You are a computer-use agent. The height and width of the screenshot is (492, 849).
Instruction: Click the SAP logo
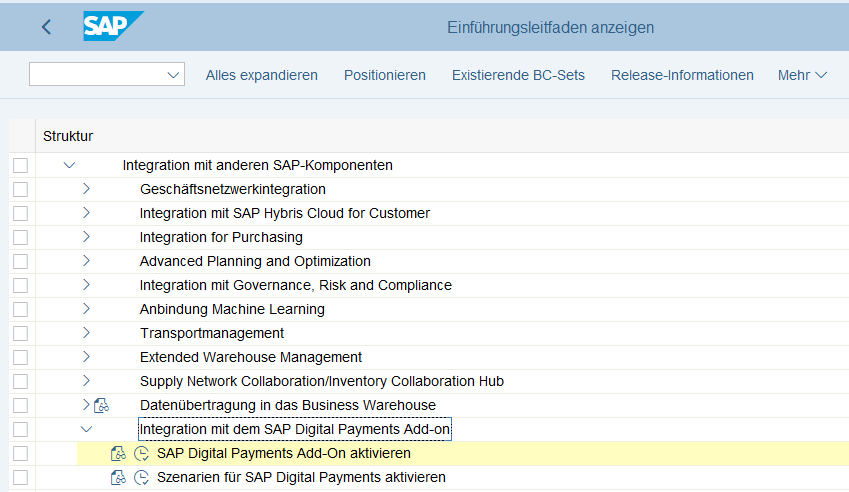pyautogui.click(x=112, y=27)
